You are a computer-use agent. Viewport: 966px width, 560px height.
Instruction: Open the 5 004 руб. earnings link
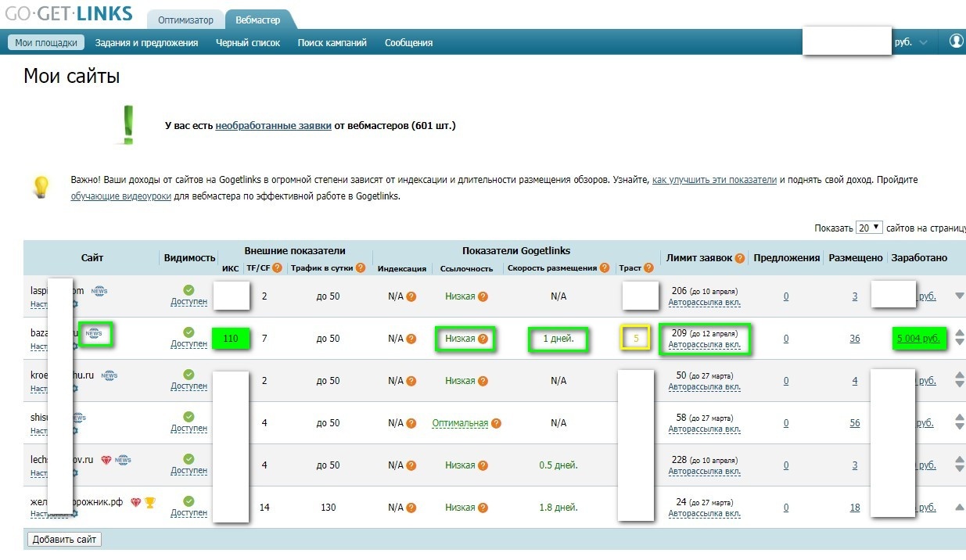[919, 339]
